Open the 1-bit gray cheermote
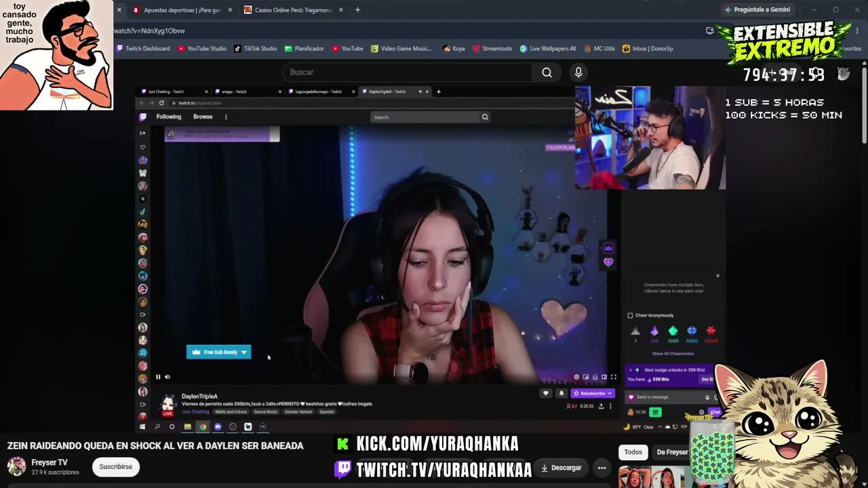The height and width of the screenshot is (488, 868). [635, 331]
